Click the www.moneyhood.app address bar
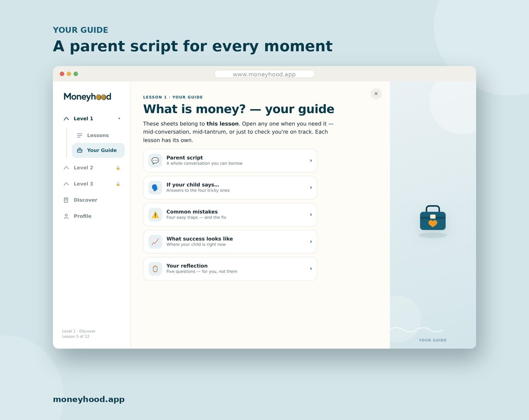The width and height of the screenshot is (529, 420). [x=264, y=74]
